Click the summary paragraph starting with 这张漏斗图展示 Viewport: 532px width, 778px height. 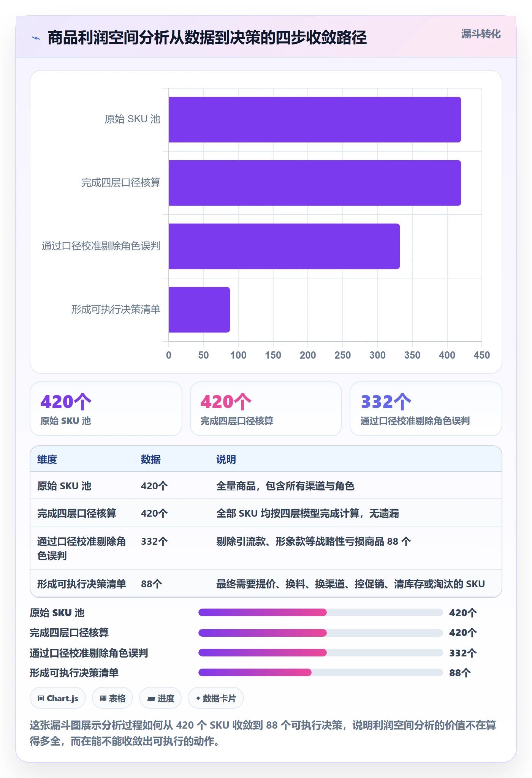263,733
